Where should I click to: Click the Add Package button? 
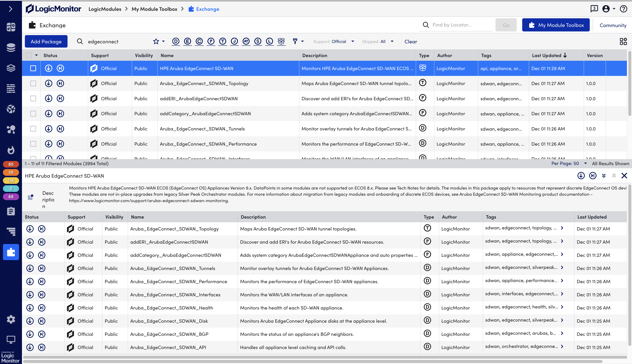pos(46,42)
